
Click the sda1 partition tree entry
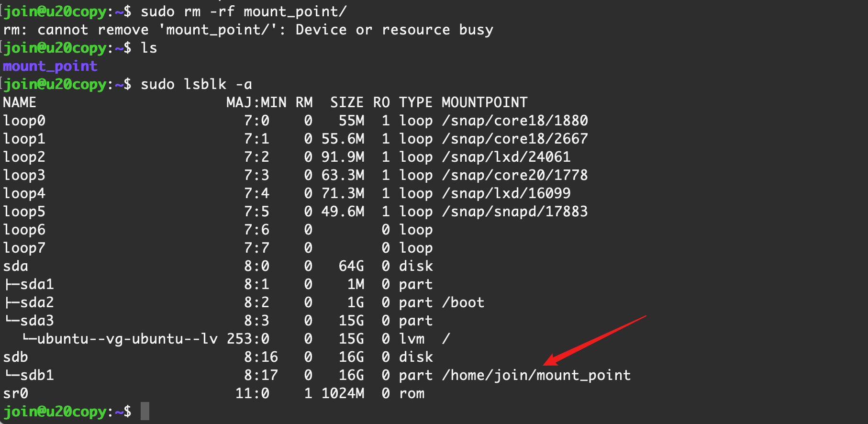click(x=36, y=284)
